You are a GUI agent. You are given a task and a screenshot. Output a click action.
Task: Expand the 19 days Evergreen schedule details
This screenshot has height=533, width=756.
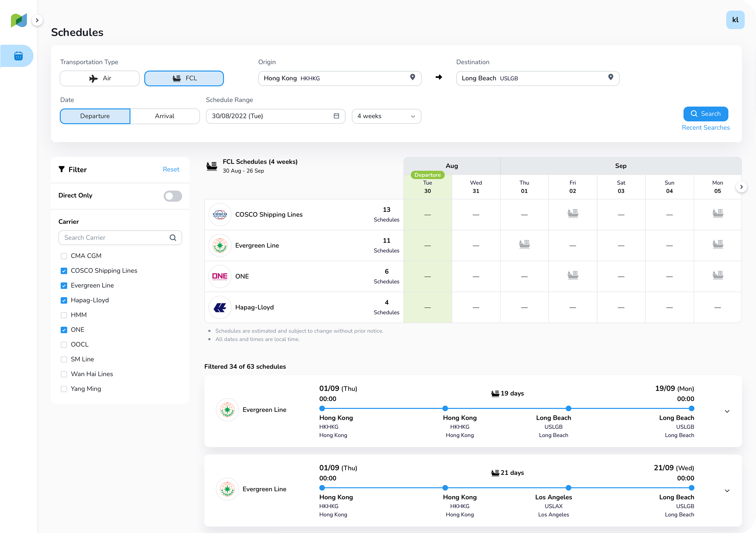727,411
